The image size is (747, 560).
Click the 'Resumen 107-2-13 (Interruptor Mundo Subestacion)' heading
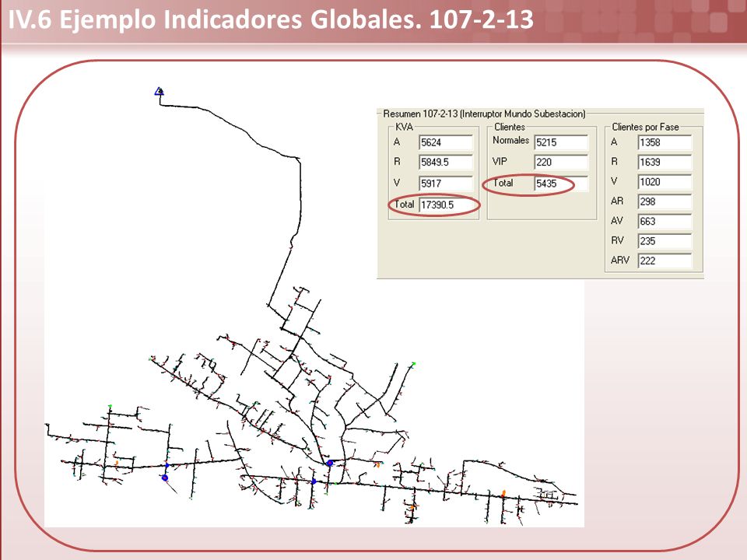coord(484,114)
